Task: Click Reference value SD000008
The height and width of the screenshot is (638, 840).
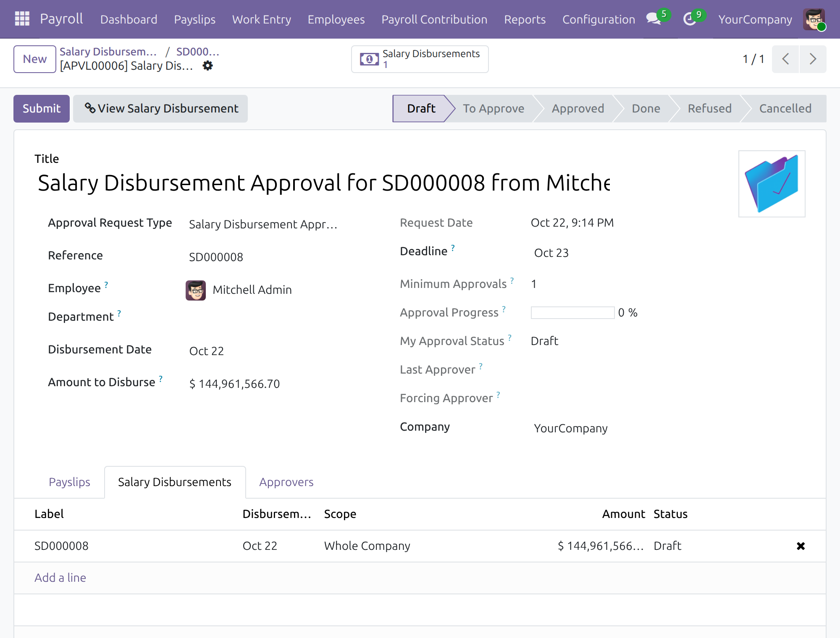Action: (216, 257)
